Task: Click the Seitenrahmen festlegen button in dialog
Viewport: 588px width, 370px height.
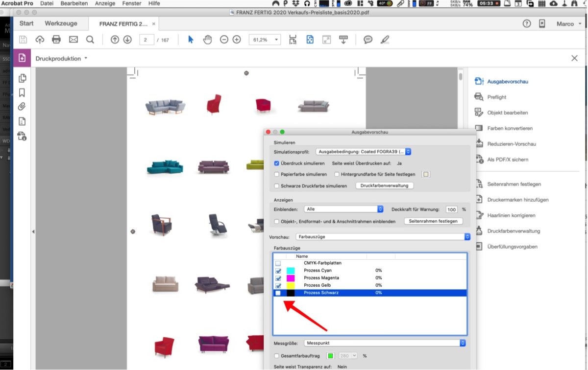Action: 433,221
